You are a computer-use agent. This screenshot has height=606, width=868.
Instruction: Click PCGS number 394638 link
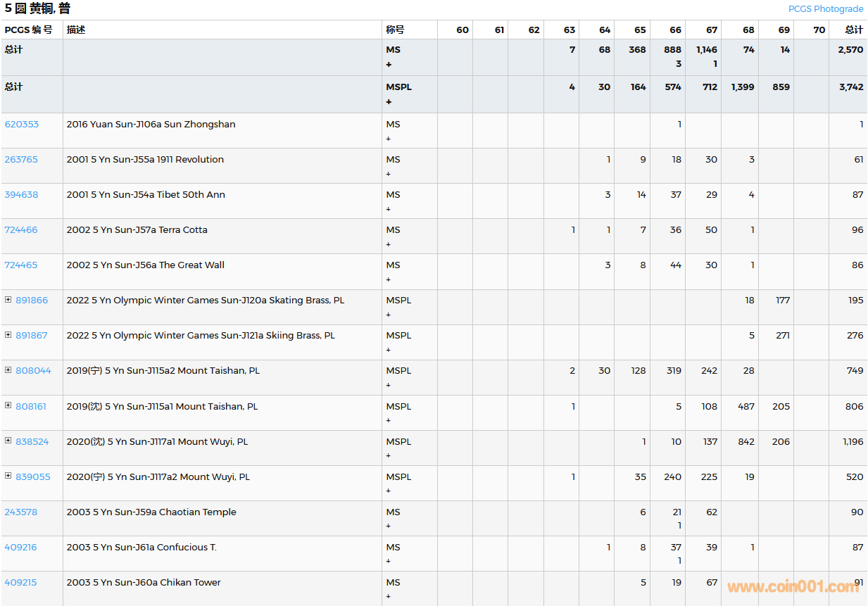point(21,195)
